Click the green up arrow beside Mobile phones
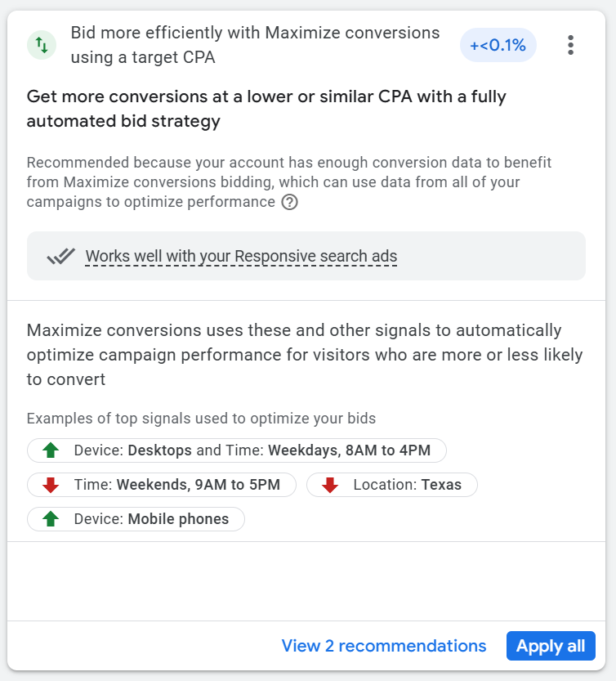The height and width of the screenshot is (681, 616). 51,519
